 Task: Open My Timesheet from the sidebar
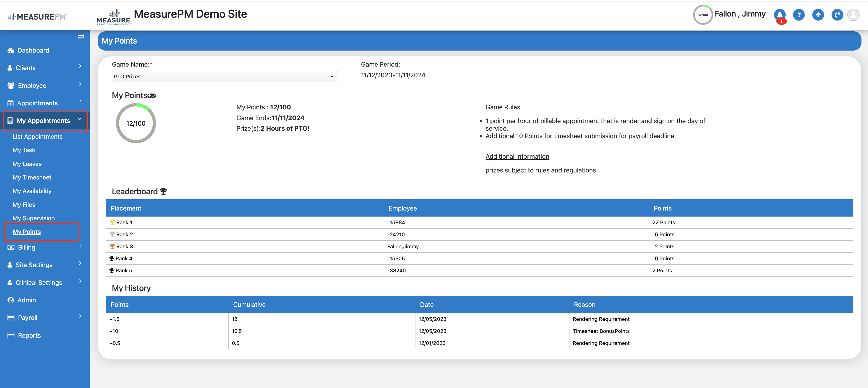point(32,177)
